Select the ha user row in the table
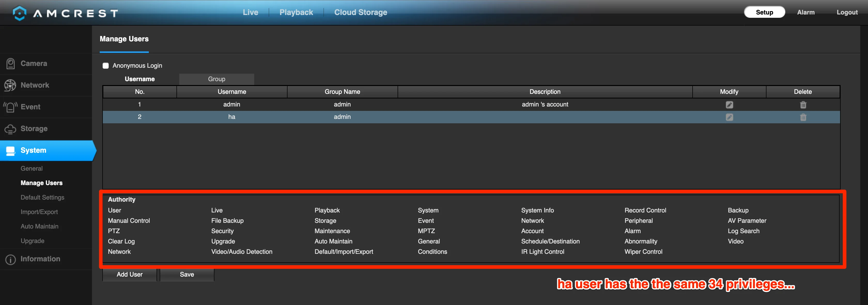Viewport: 868px width, 305px height. (231, 117)
